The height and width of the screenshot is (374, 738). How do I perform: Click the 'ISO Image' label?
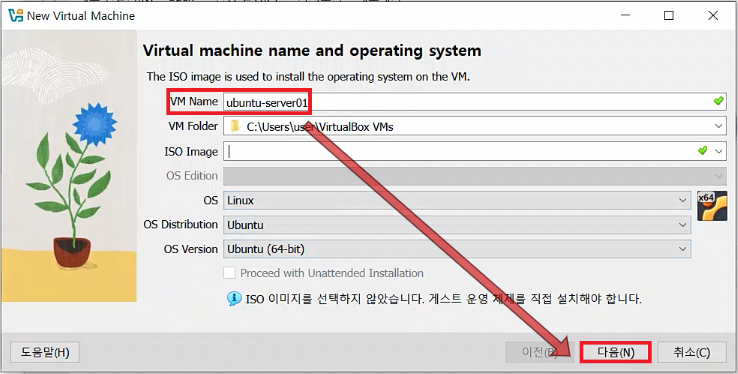(191, 151)
